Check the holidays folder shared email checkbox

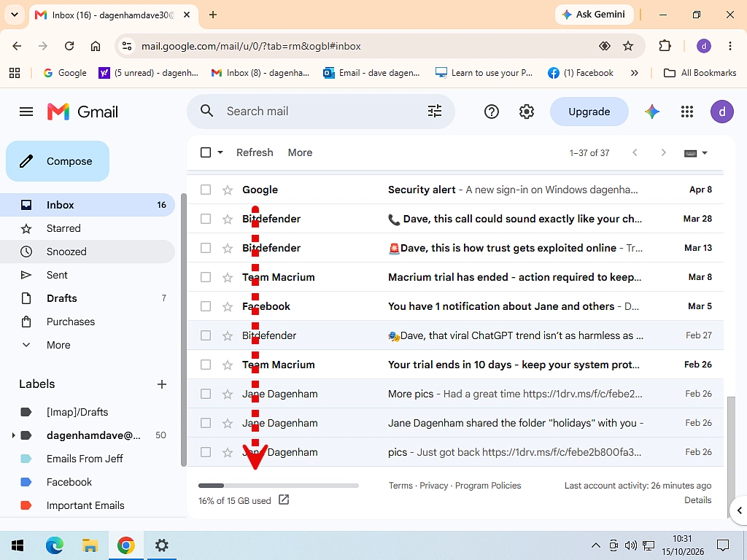(206, 423)
